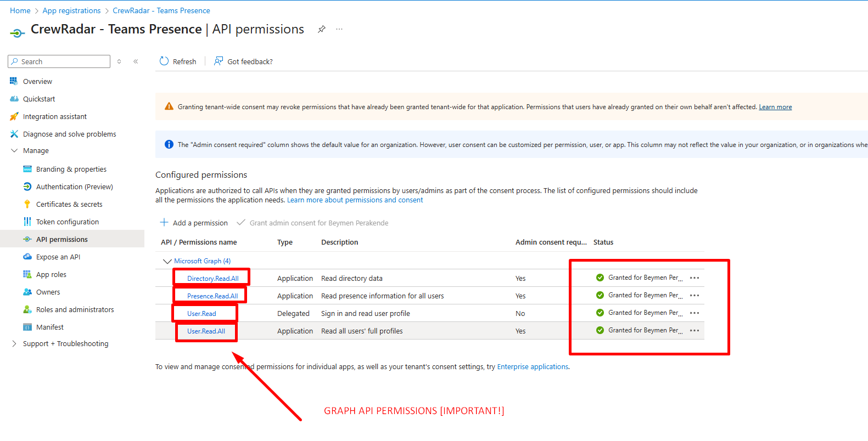Click the Type column header

click(285, 242)
